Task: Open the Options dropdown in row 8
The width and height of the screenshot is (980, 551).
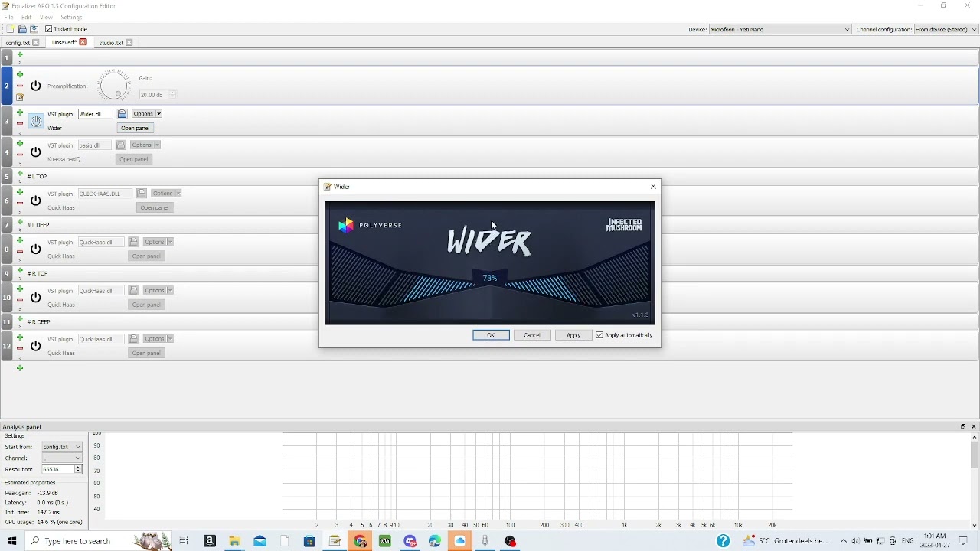Action: click(158, 242)
